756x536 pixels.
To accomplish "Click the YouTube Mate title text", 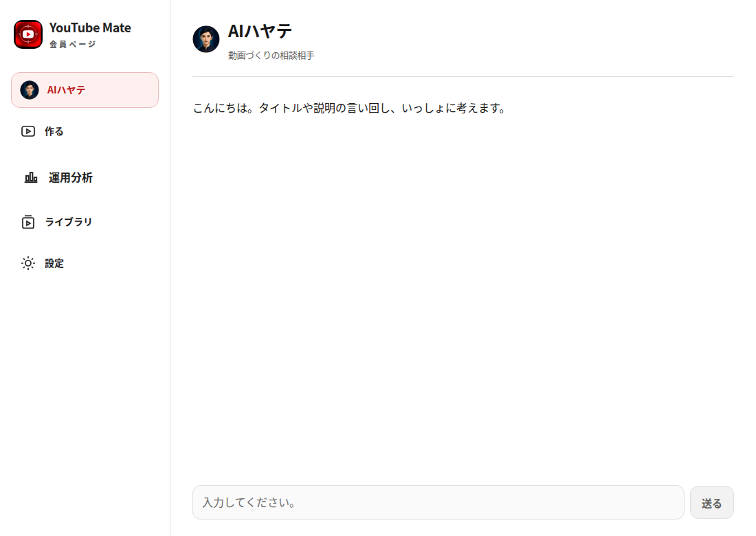I will (90, 28).
